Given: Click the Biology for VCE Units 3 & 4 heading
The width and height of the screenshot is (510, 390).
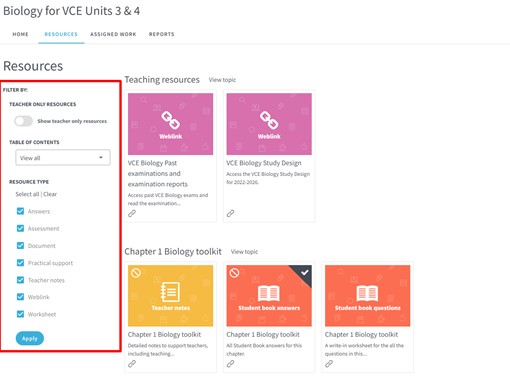Looking at the screenshot, I should pyautogui.click(x=71, y=11).
